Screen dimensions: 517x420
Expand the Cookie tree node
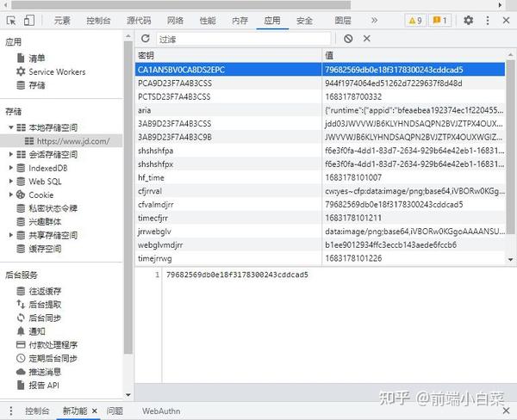(x=11, y=195)
